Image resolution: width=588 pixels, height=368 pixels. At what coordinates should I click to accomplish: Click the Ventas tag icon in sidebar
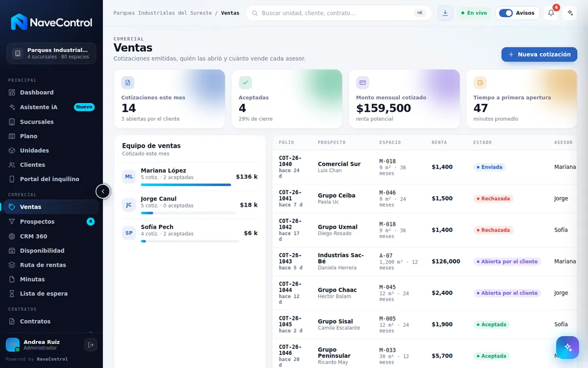tap(12, 207)
